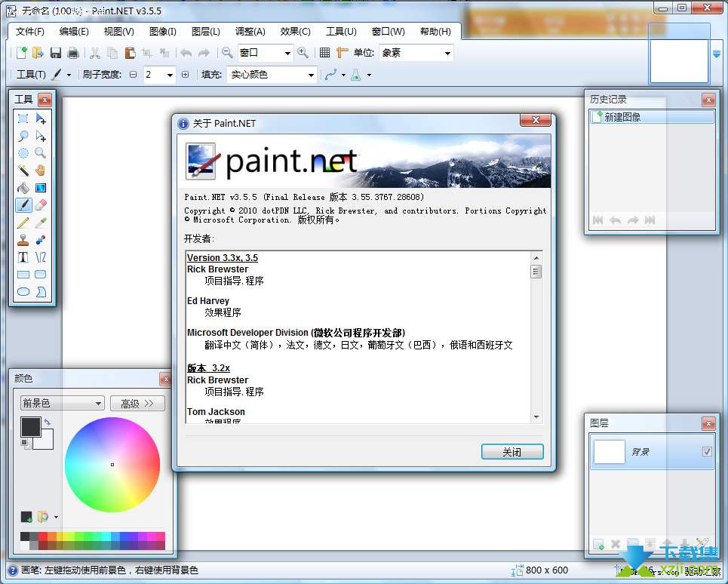Open the 图像(I) menu
The width and height of the screenshot is (728, 584).
click(x=163, y=32)
